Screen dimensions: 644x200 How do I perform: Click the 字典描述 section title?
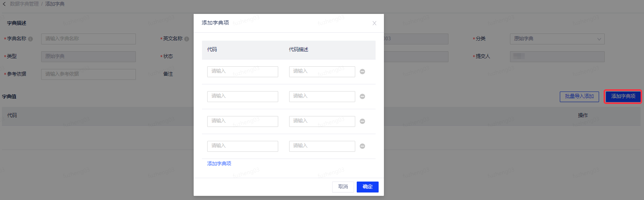17,23
